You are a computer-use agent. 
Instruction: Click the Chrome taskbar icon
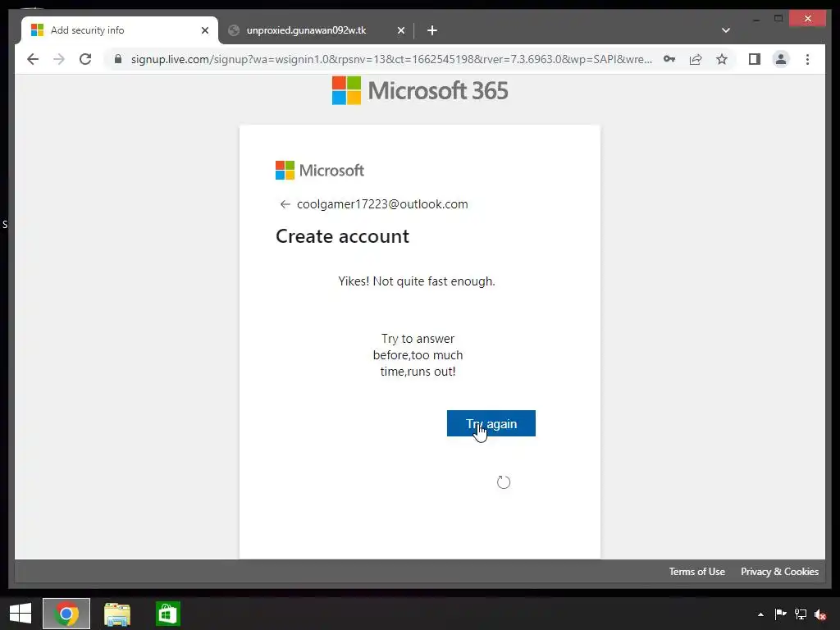pos(66,614)
